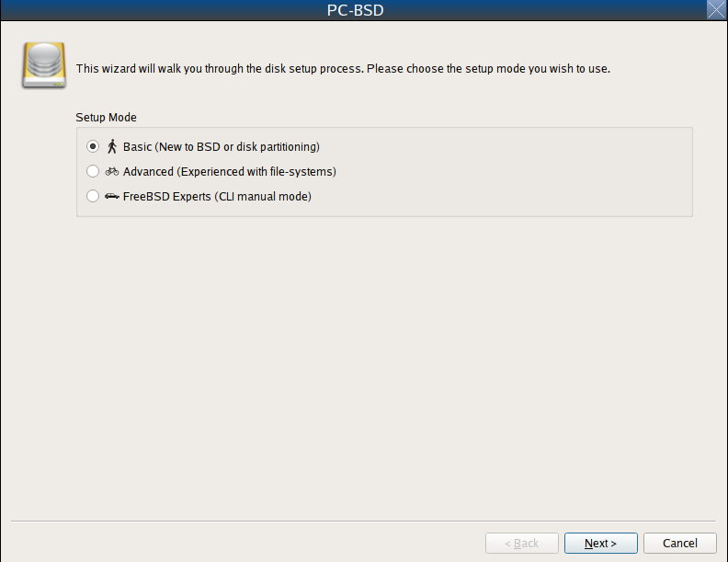Click the greyed-out < Back button
This screenshot has height=562, width=728.
click(x=522, y=543)
